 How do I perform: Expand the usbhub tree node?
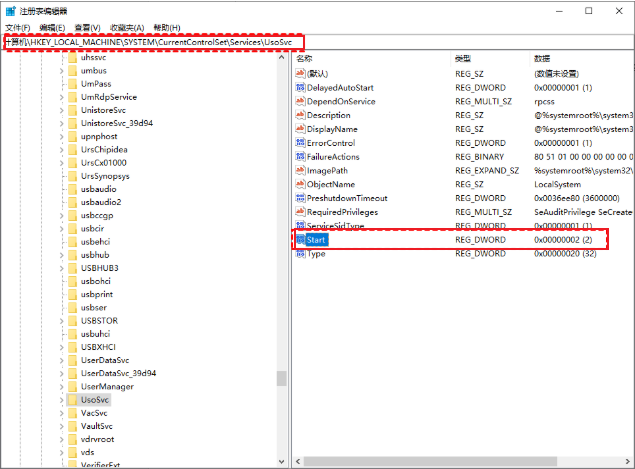tap(62, 255)
